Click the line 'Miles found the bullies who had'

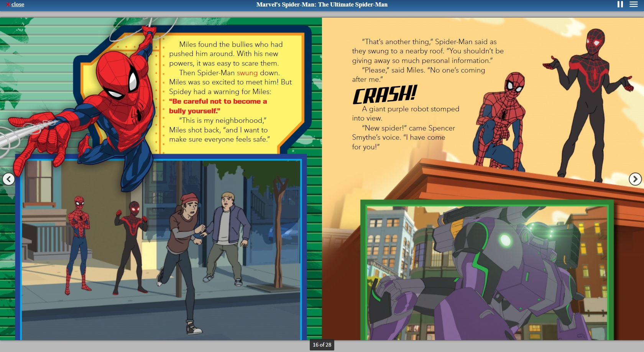(x=231, y=45)
